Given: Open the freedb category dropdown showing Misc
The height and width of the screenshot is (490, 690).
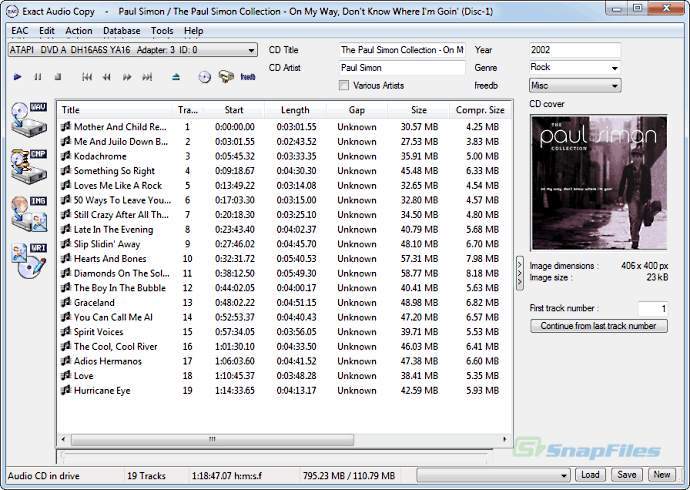Looking at the screenshot, I should coord(575,85).
